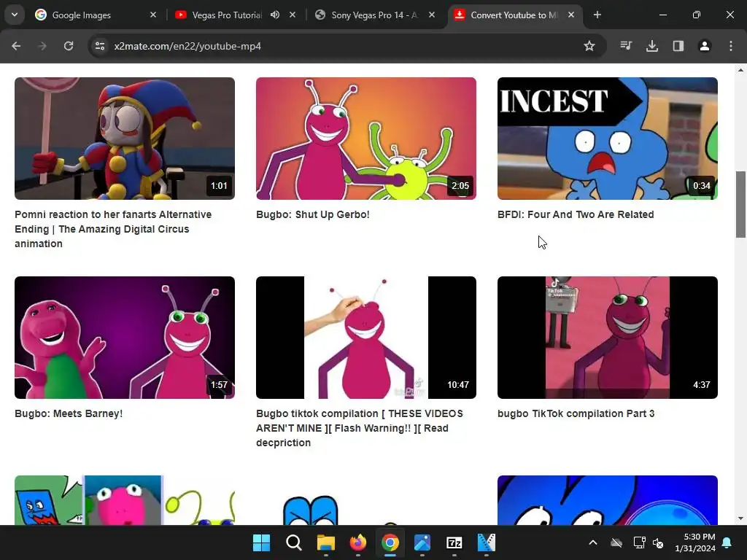This screenshot has height=560, width=747.
Task: Open the 10:47 Bugbo tiktok compilation thumbnail
Action: click(x=366, y=338)
